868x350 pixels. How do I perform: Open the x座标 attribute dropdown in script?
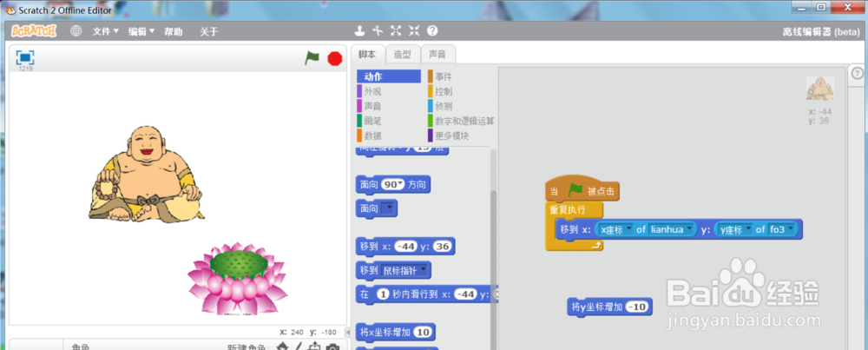(x=628, y=229)
